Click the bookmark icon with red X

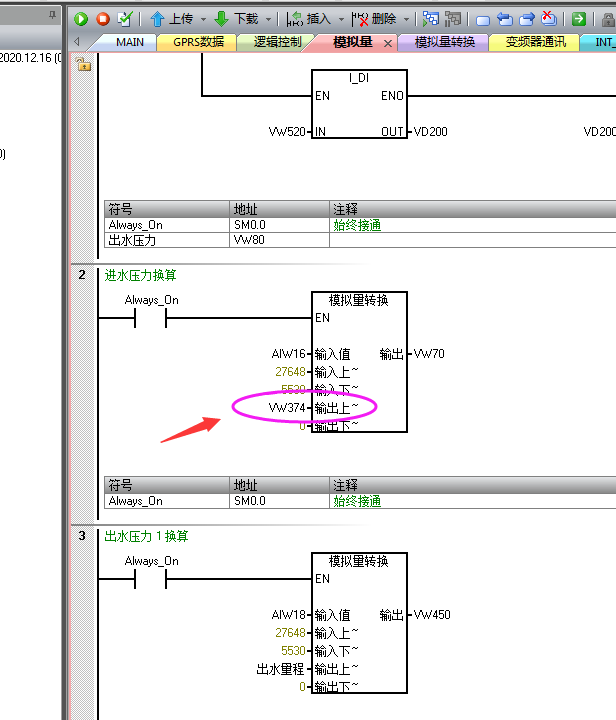(549, 18)
